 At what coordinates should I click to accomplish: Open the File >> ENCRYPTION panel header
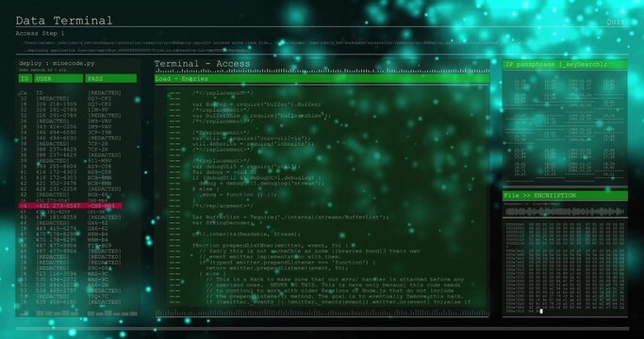(x=565, y=195)
